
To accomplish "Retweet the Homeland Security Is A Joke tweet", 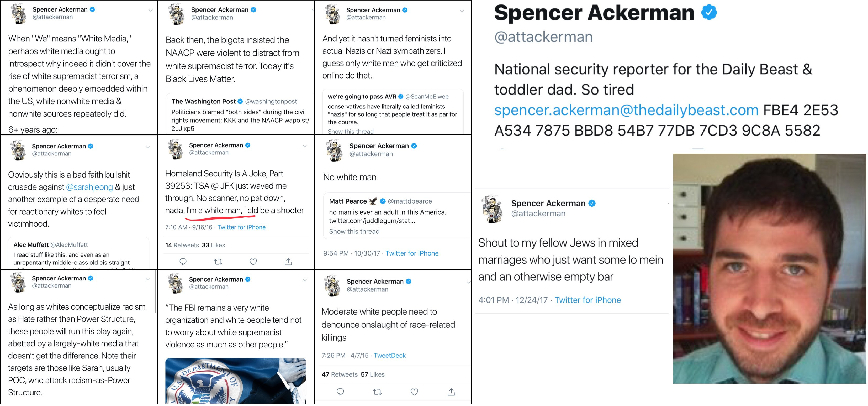I will pyautogui.click(x=218, y=262).
